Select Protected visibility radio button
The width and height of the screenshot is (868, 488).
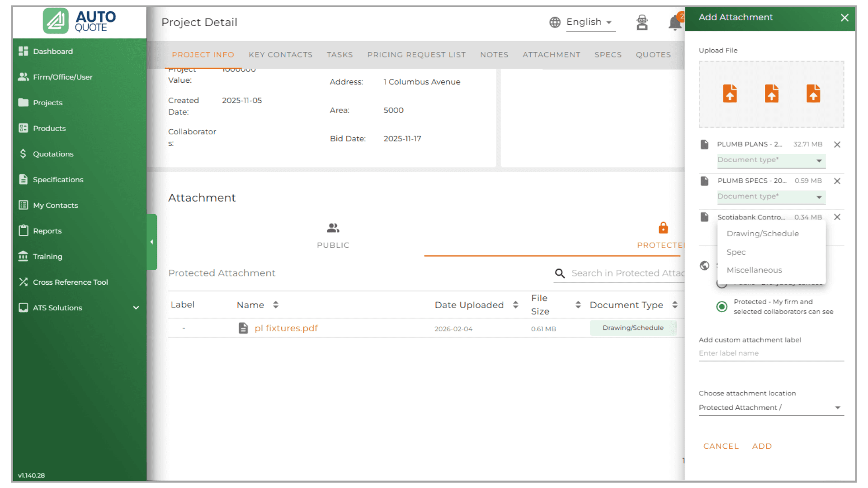pos(722,307)
